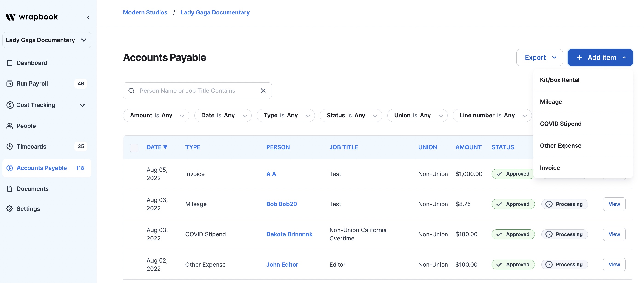This screenshot has height=283, width=644.
Task: Sort by the UNION column header
Action: 427,147
